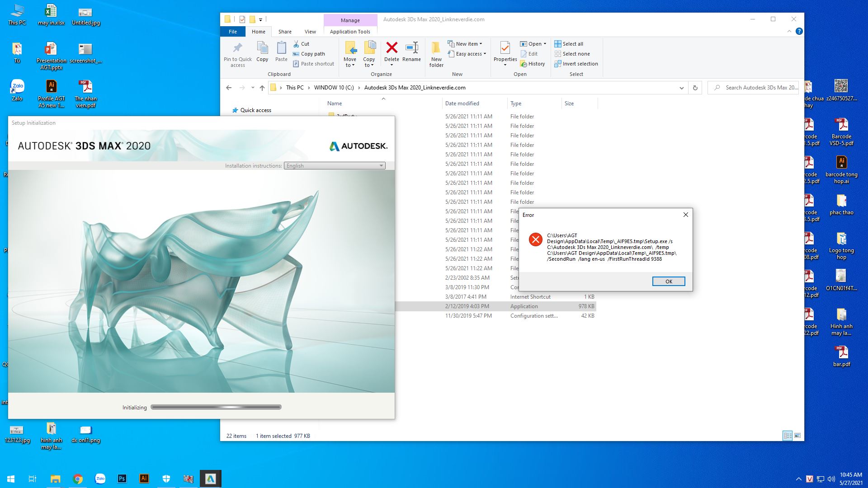Select the Configuration settings file row
Screen dimensions: 868x488
click(x=496, y=316)
